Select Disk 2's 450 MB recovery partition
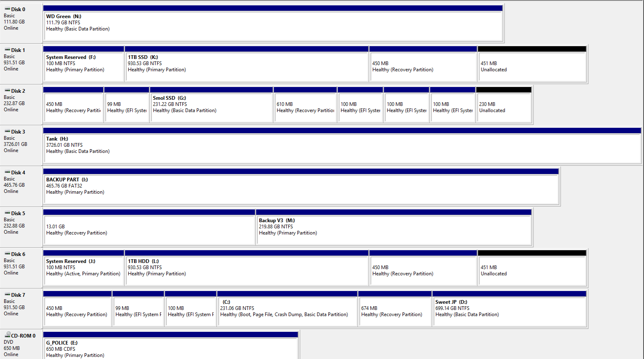This screenshot has width=644, height=359. (x=73, y=105)
